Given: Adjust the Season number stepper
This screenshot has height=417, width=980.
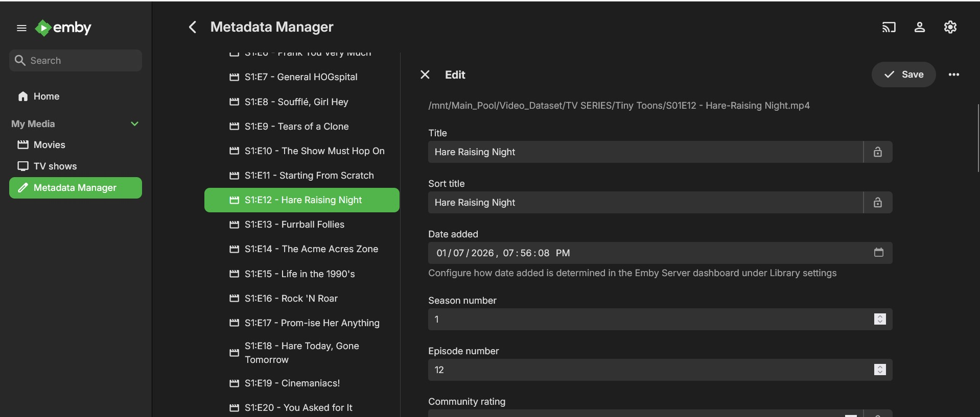Looking at the screenshot, I should (879, 319).
